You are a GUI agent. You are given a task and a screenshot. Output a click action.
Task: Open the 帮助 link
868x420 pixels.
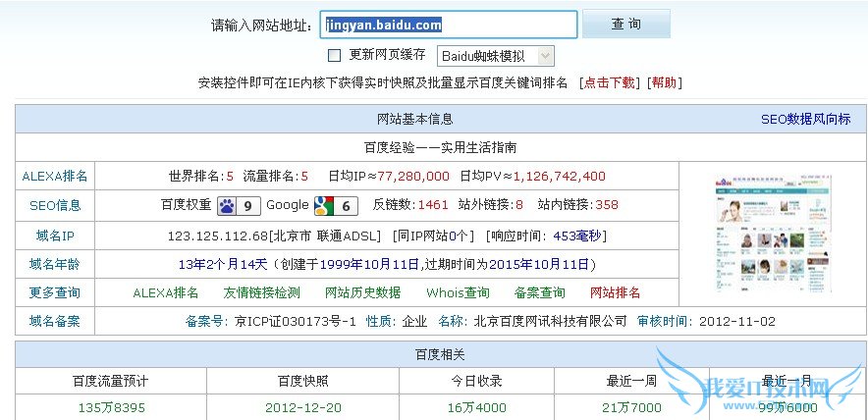(665, 83)
